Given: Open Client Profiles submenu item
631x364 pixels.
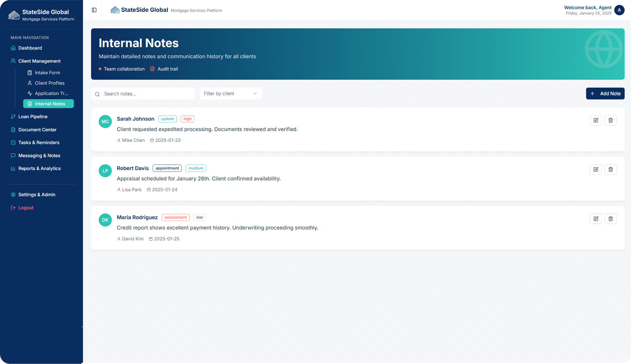Looking at the screenshot, I should click(x=50, y=83).
